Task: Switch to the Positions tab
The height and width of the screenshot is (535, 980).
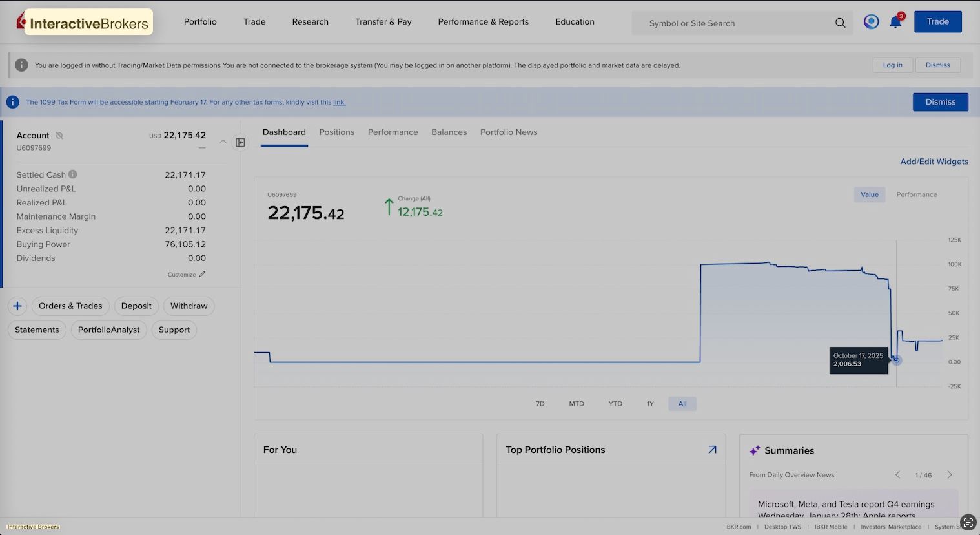Action: coord(337,132)
